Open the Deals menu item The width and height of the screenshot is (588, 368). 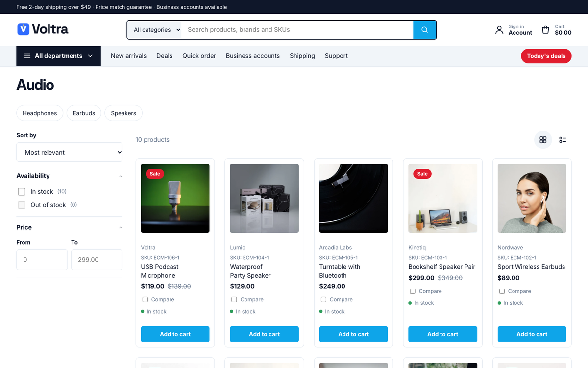[164, 56]
